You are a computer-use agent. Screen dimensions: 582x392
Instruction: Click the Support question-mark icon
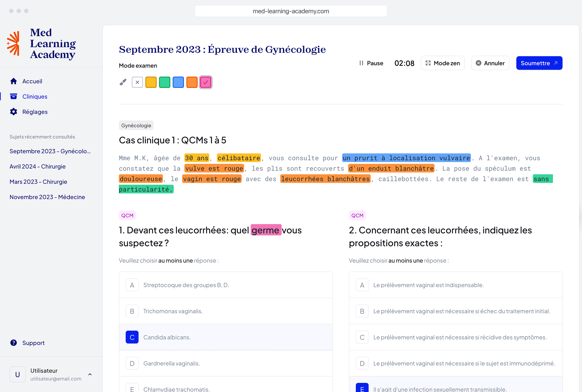point(13,343)
